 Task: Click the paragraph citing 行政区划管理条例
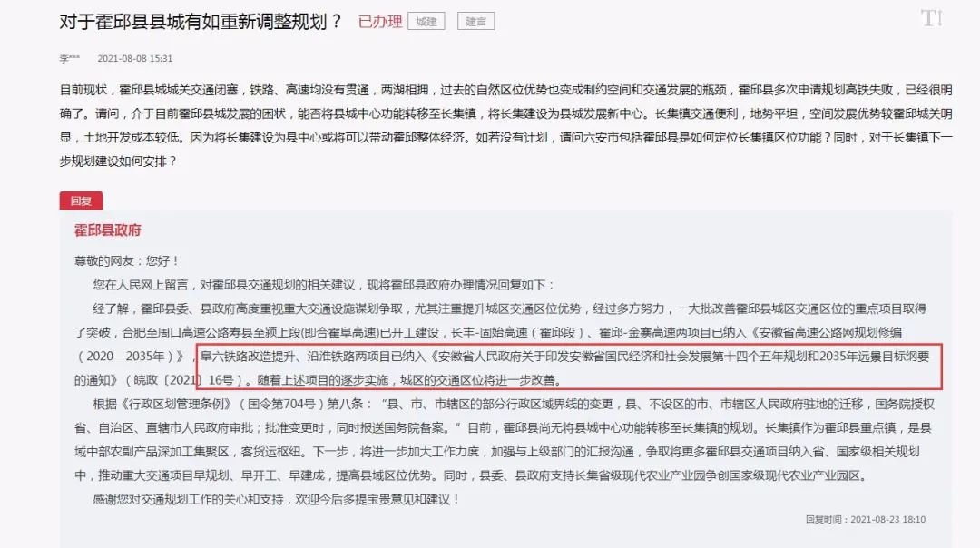504,440
